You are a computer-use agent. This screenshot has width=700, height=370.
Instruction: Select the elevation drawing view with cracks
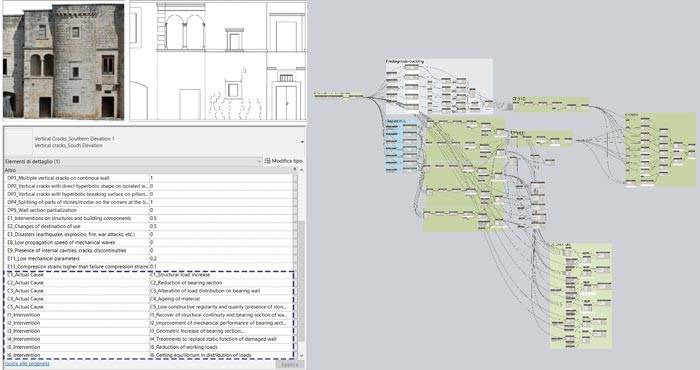point(218,61)
